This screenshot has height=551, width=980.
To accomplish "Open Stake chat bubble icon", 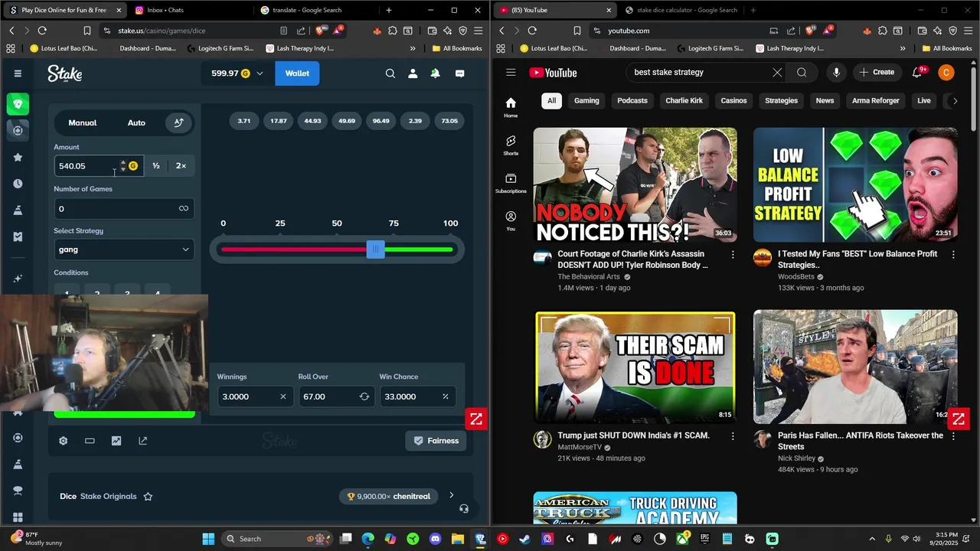I will coord(459,73).
